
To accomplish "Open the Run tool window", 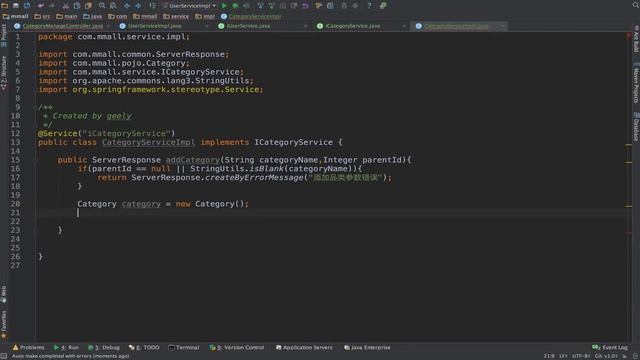I will [66, 347].
